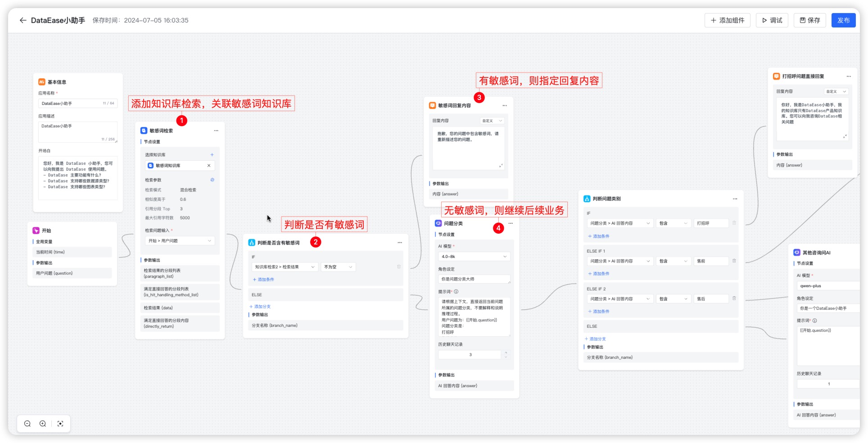Delete the 售后 condition row

coord(734,298)
